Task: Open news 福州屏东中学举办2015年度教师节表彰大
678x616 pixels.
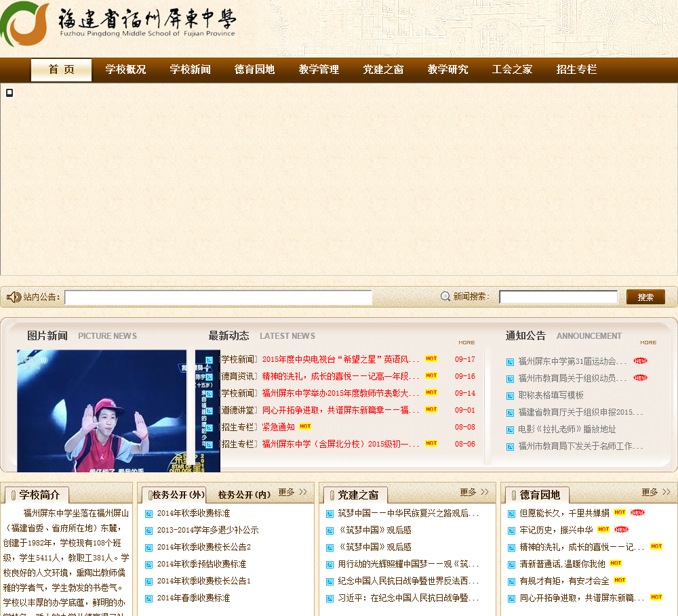Action: tap(340, 393)
